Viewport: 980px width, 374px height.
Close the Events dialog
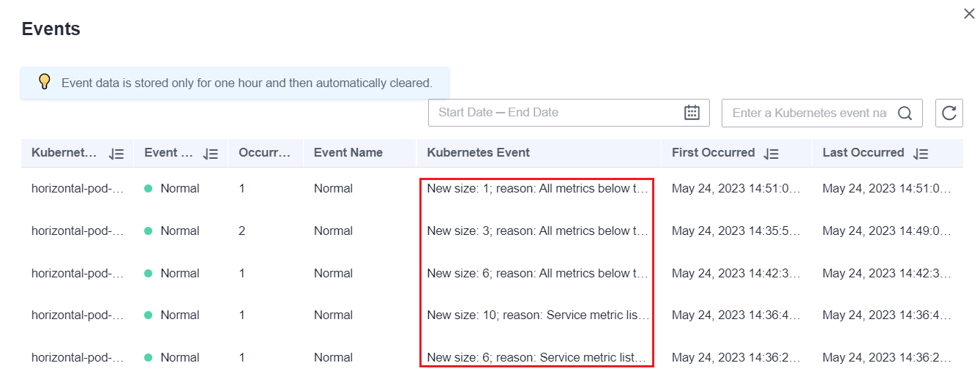968,13
